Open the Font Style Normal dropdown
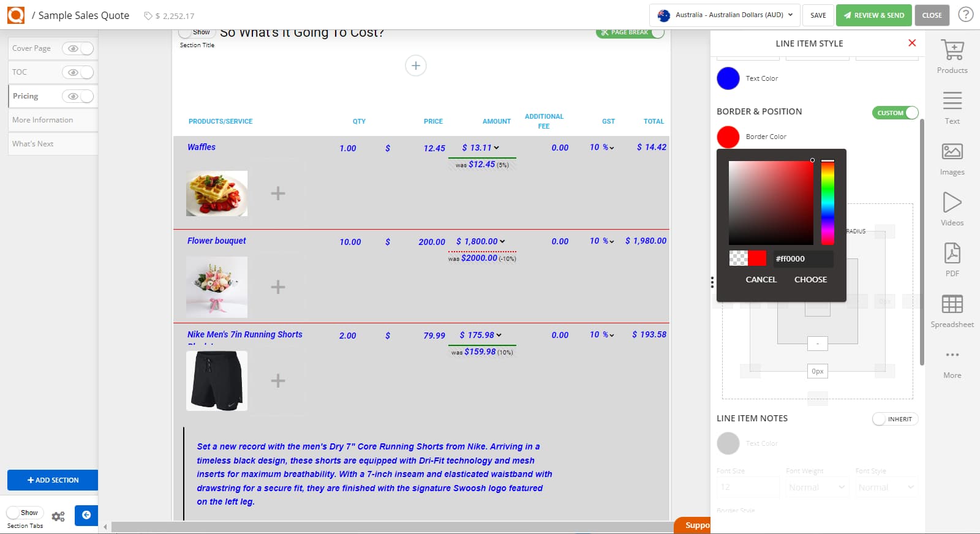The height and width of the screenshot is (534, 980). pyautogui.click(x=887, y=487)
